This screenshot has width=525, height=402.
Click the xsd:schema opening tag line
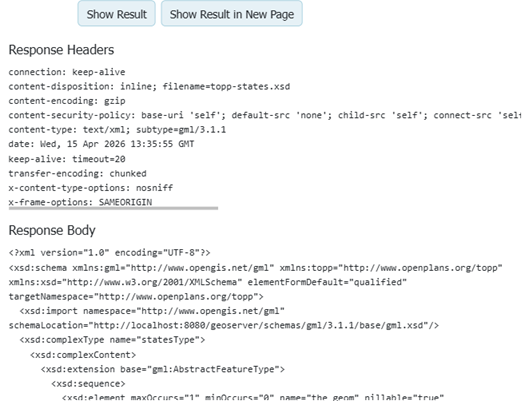[255, 268]
